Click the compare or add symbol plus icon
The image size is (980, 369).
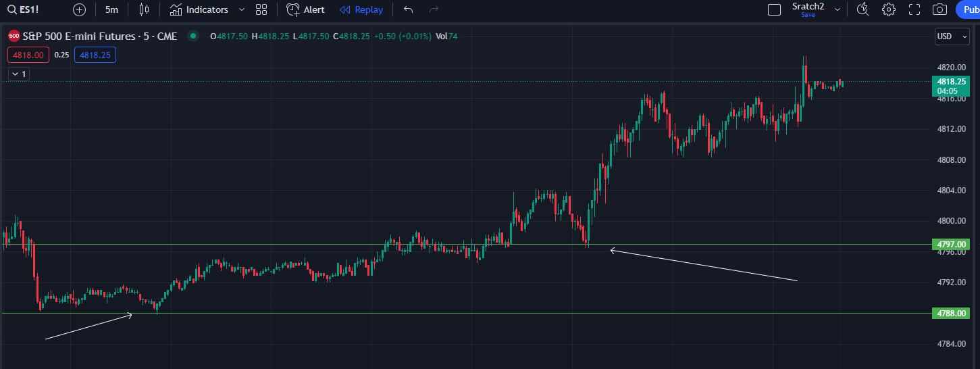pos(80,9)
